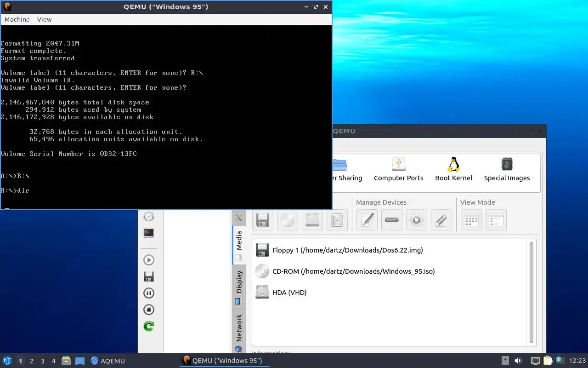The width and height of the screenshot is (588, 368).
Task: Click the terminal icon in AQEMU sidebar
Action: point(149,233)
